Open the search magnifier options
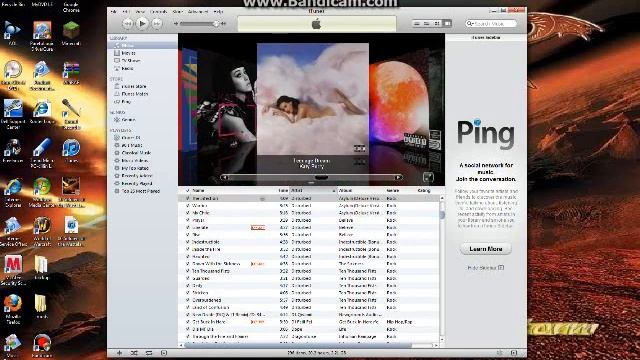The width and height of the screenshot is (640, 360). pyautogui.click(x=470, y=24)
